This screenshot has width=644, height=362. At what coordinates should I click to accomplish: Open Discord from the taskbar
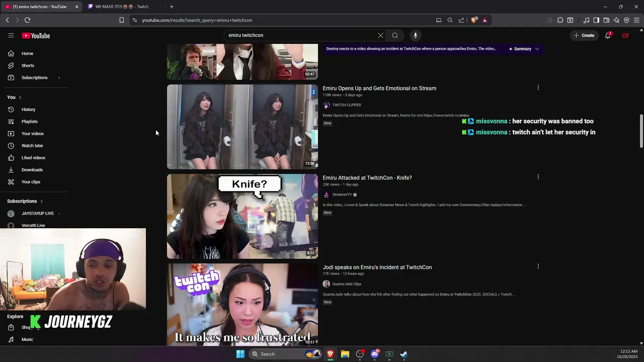click(375, 354)
